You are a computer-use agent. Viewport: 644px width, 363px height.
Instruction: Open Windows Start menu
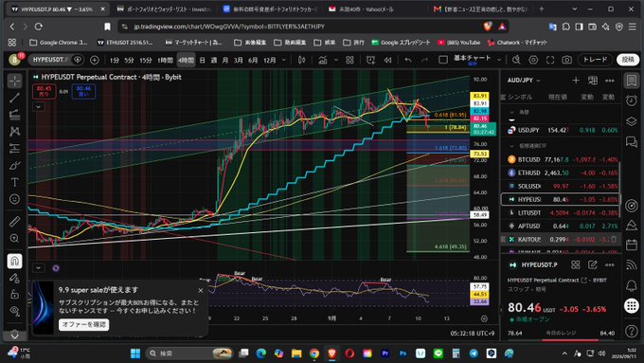tap(135, 354)
